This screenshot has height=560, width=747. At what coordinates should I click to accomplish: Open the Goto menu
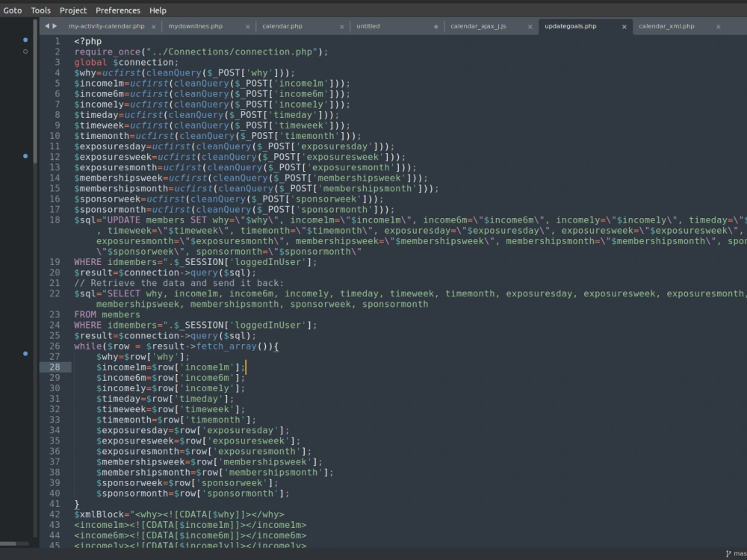pyautogui.click(x=13, y=10)
